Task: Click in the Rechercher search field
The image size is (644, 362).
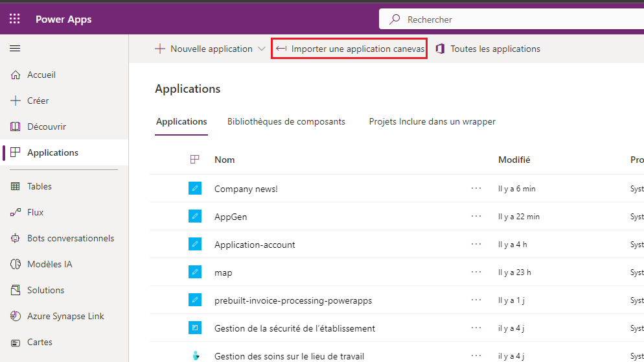Action: (x=511, y=19)
